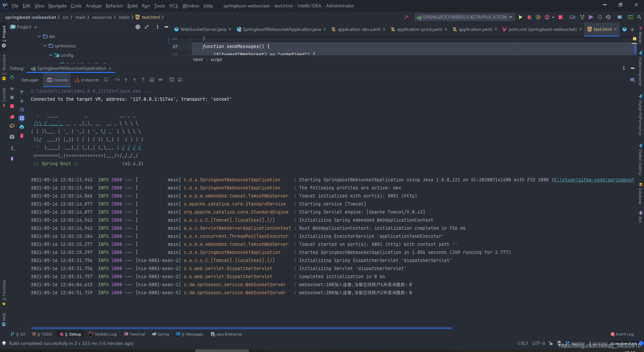Collapse the config folder

pyautogui.click(x=51, y=55)
